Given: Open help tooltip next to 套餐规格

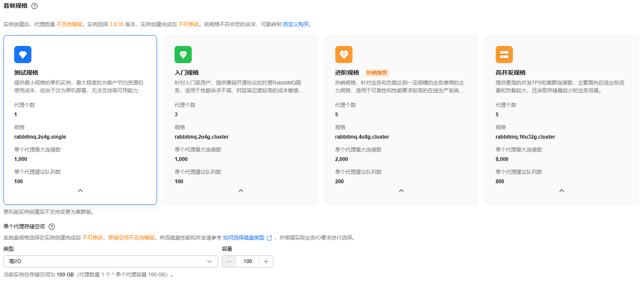Looking at the screenshot, I should point(34,6).
